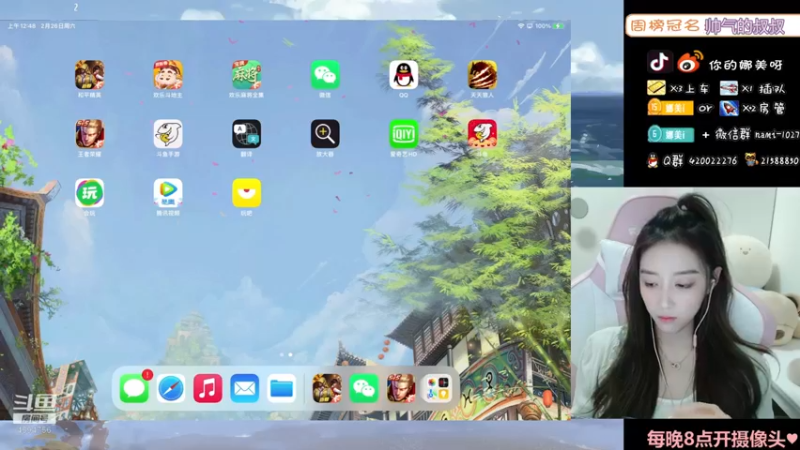Open WeChat from the home screen grid
The width and height of the screenshot is (800, 450).
coord(325,75)
